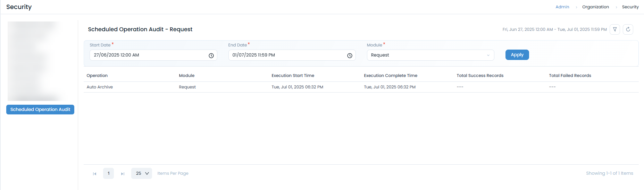Screen dimensions: 644x190
Task: Click page number 1 button
Action: point(108,173)
